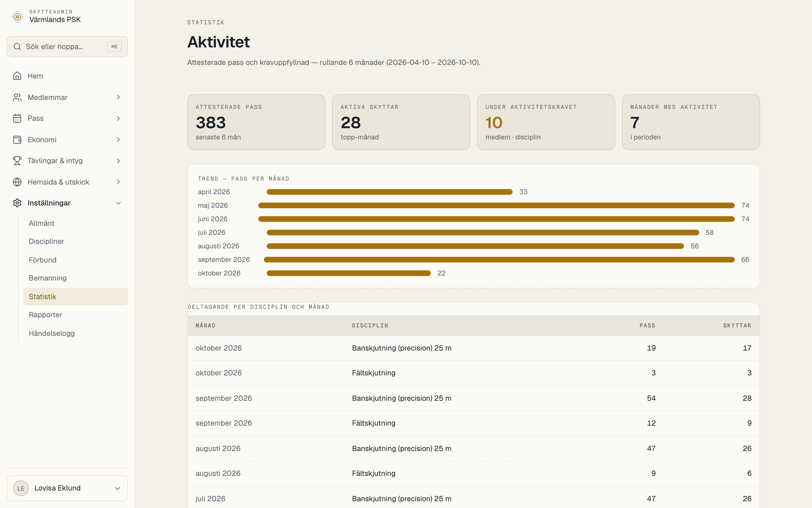Expand the Ekonomi section chevron
The height and width of the screenshot is (508, 812).
point(118,139)
